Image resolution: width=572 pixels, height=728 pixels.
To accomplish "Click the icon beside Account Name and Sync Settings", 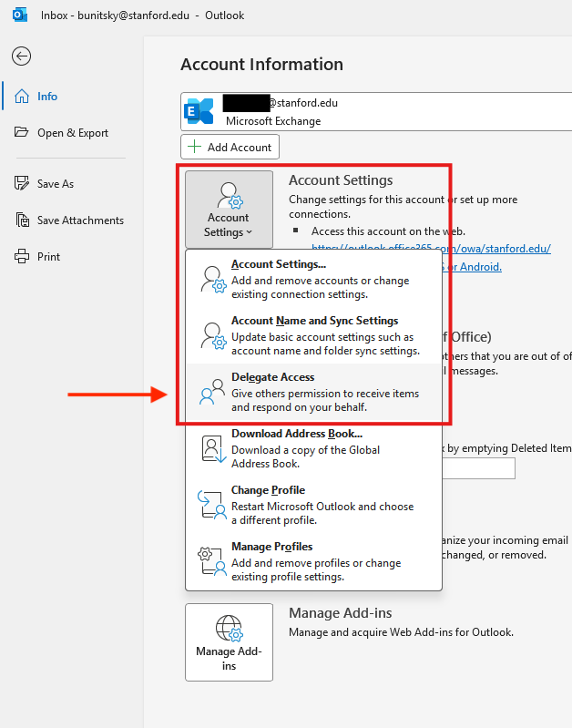I will 213,335.
